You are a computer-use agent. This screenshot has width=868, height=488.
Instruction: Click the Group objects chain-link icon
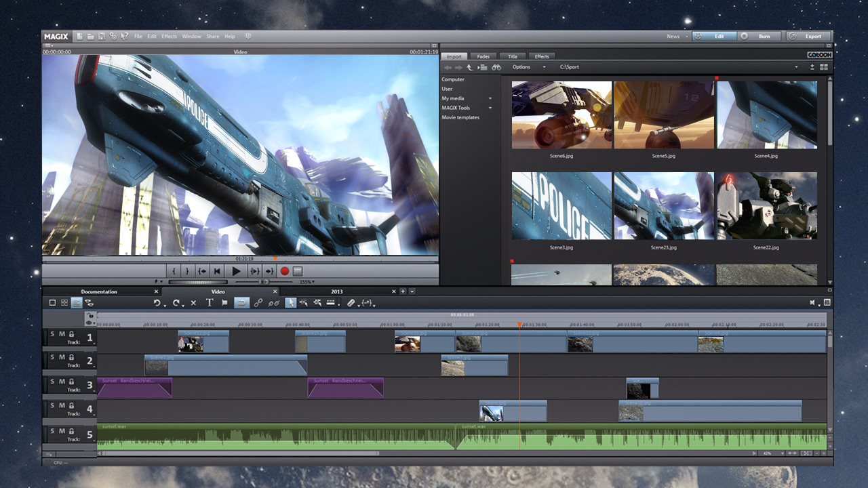point(259,302)
